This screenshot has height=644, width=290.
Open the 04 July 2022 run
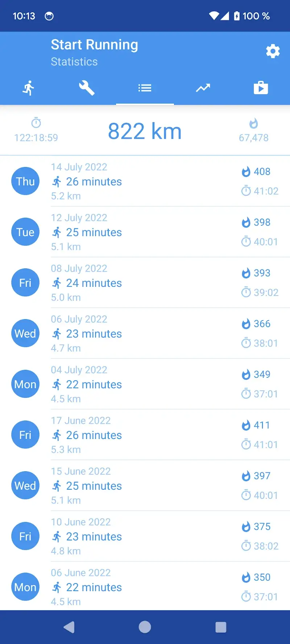[145, 384]
